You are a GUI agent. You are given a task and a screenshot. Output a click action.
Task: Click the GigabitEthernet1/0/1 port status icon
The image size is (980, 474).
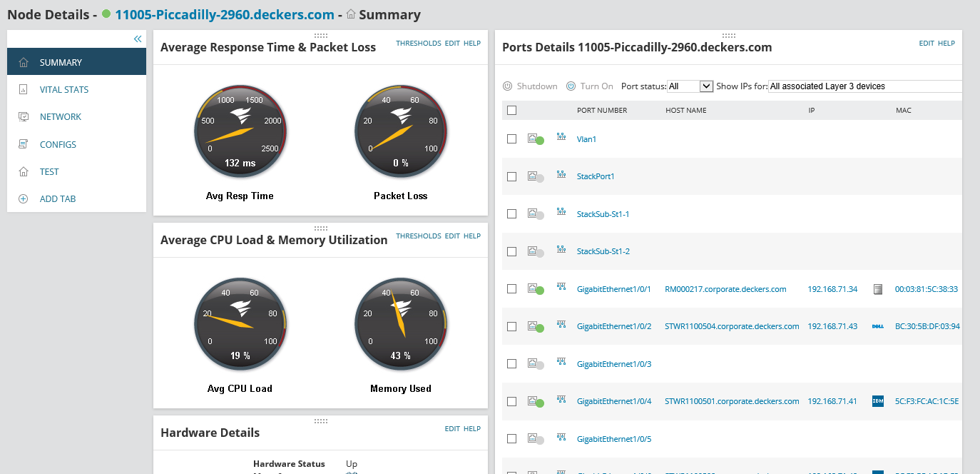[536, 289]
